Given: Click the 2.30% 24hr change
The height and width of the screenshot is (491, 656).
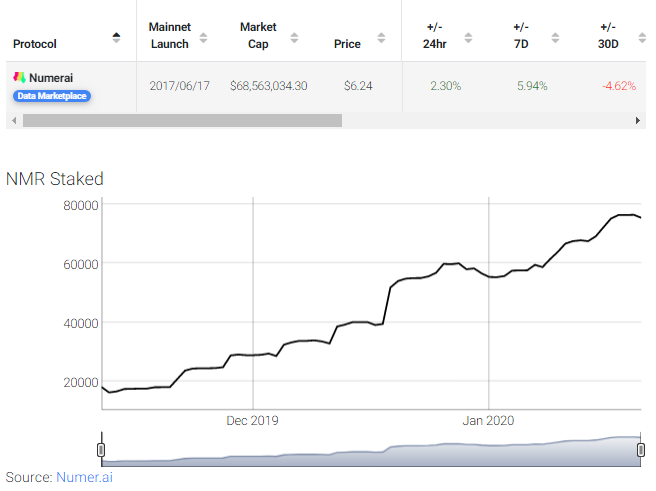Looking at the screenshot, I should tap(446, 86).
